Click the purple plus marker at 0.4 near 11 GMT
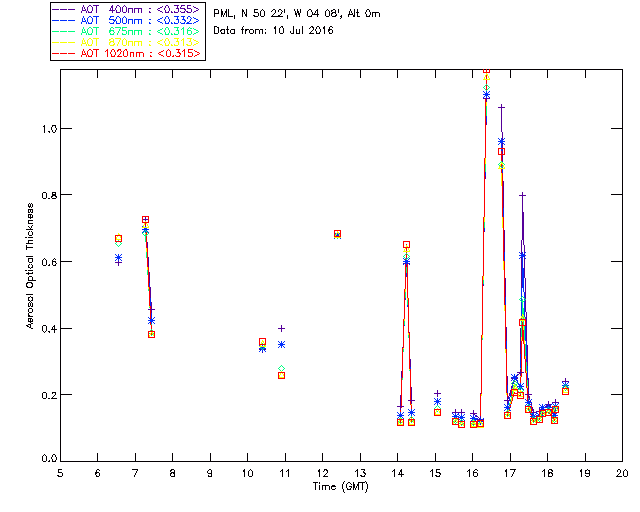The image size is (640, 512). click(281, 328)
